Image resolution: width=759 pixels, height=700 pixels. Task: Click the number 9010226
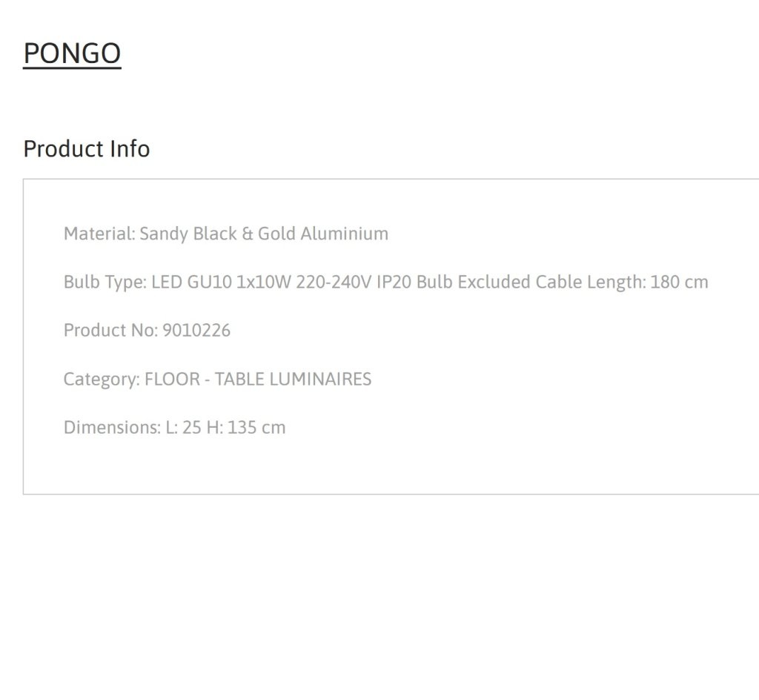(196, 331)
